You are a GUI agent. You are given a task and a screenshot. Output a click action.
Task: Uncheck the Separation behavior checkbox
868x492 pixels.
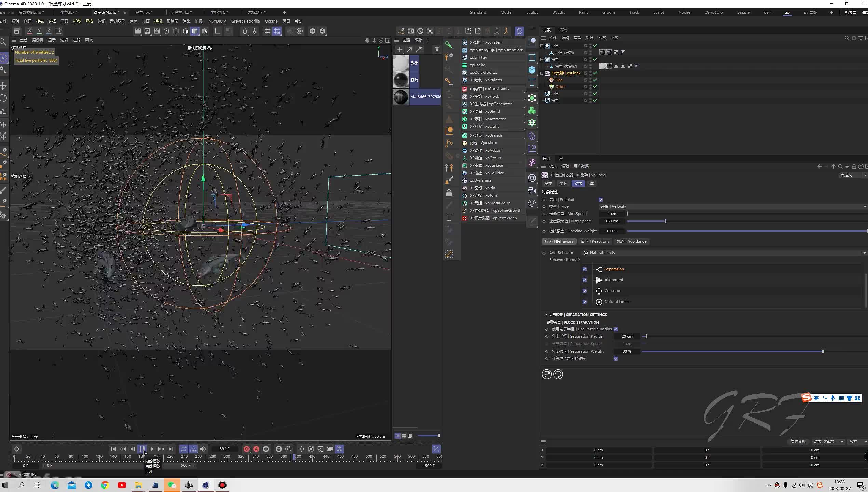click(585, 269)
